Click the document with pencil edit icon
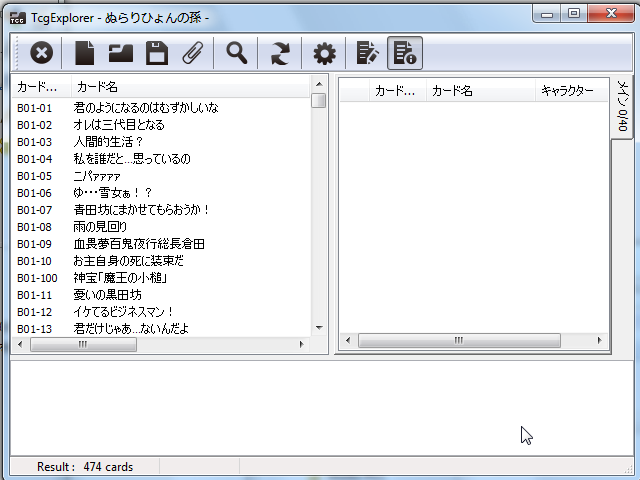This screenshot has width=640, height=480. coord(367,53)
